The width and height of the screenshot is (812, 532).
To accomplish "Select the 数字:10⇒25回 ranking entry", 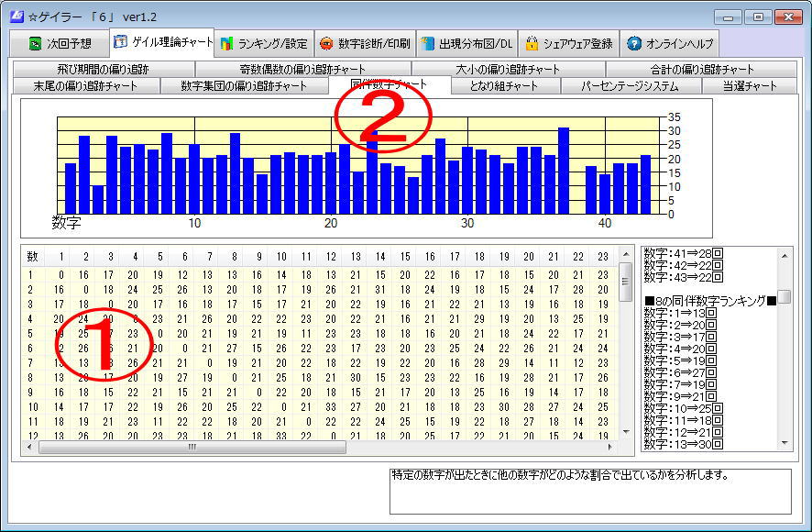I will click(x=683, y=407).
